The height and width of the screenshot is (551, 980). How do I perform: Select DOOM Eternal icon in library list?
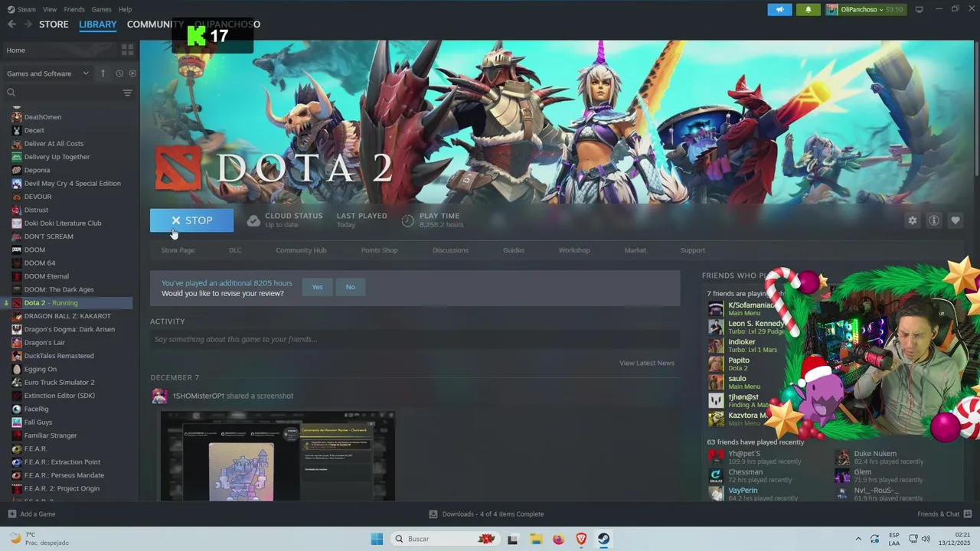(17, 276)
